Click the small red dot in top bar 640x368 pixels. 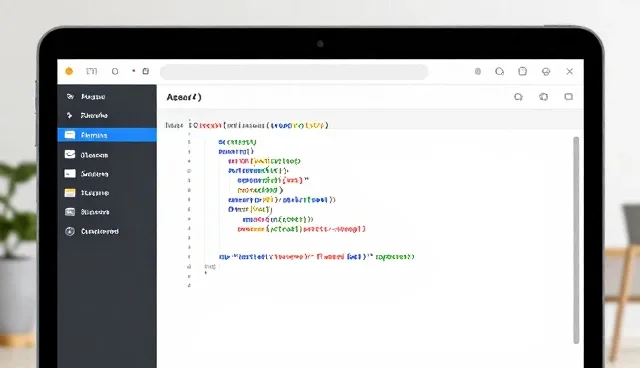tap(133, 71)
